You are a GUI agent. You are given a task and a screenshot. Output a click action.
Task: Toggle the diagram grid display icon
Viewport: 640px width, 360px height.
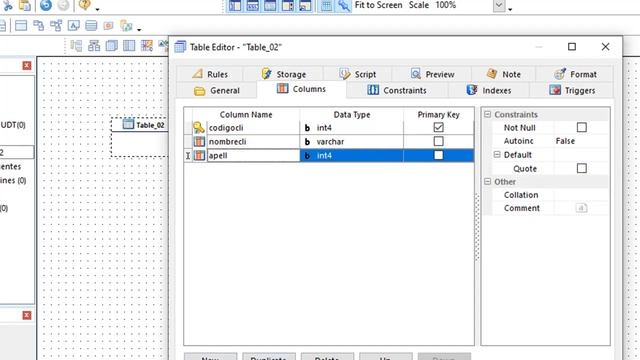(327, 5)
